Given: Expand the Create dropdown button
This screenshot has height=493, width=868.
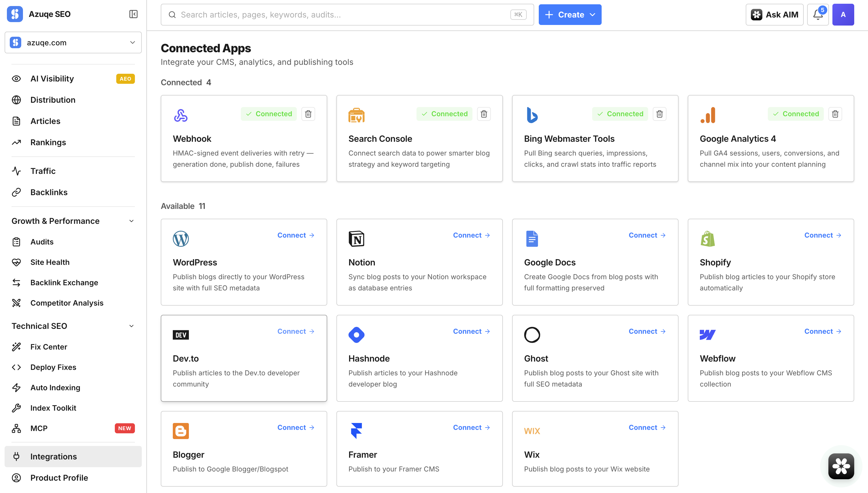Looking at the screenshot, I should 570,15.
